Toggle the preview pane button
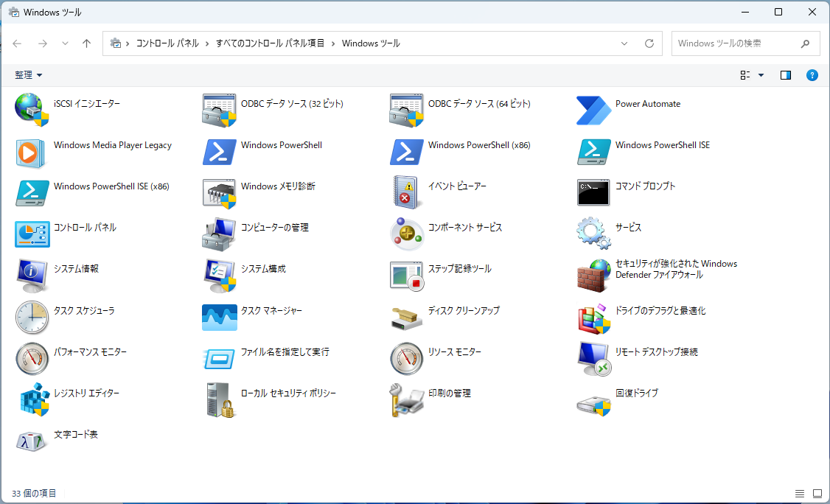 (786, 75)
